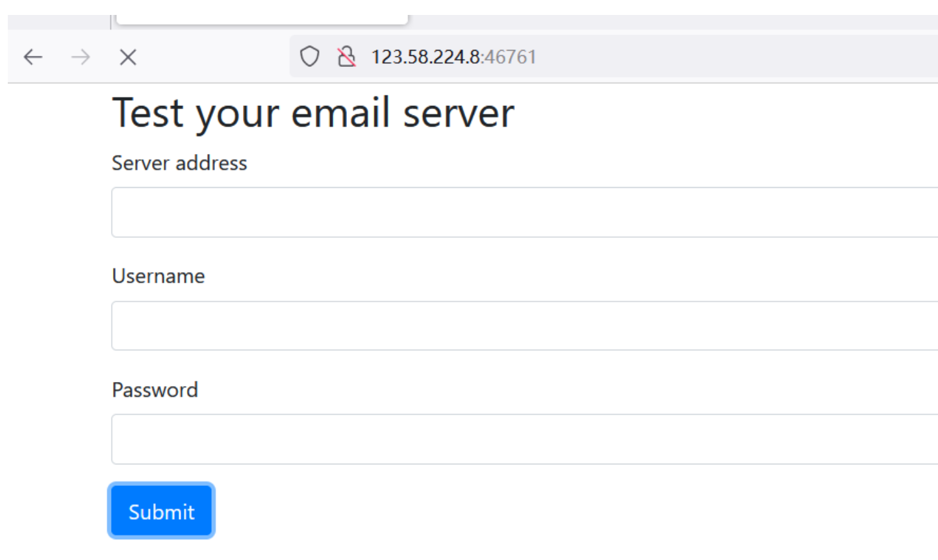Viewport: 938px width, 560px height.
Task: Click the "Password" field label
Action: [155, 390]
